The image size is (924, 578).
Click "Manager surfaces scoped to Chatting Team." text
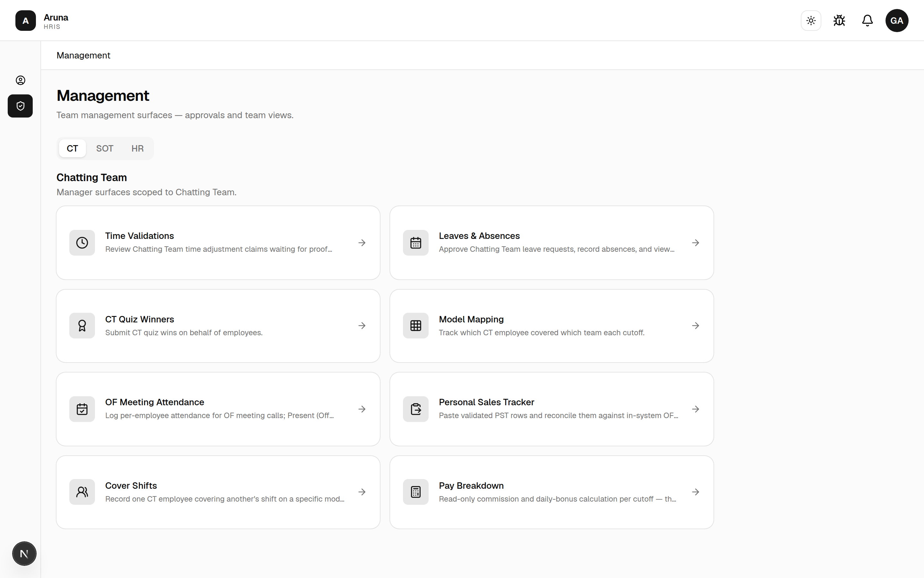[x=146, y=192]
